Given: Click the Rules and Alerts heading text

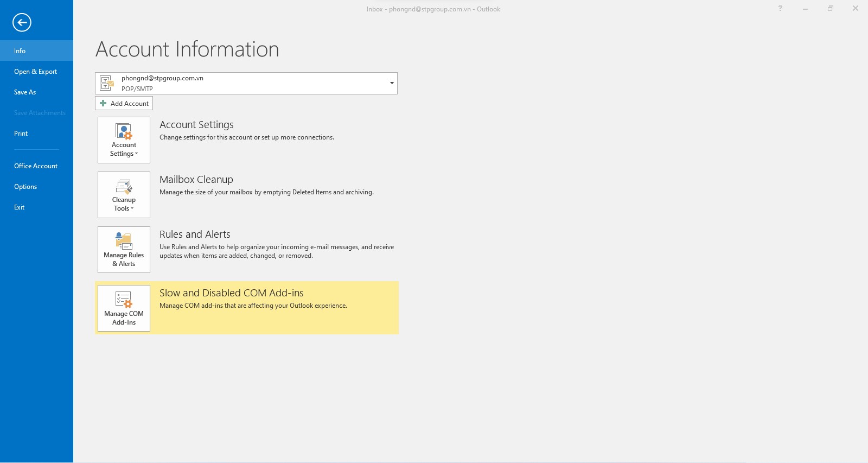Looking at the screenshot, I should pos(195,234).
